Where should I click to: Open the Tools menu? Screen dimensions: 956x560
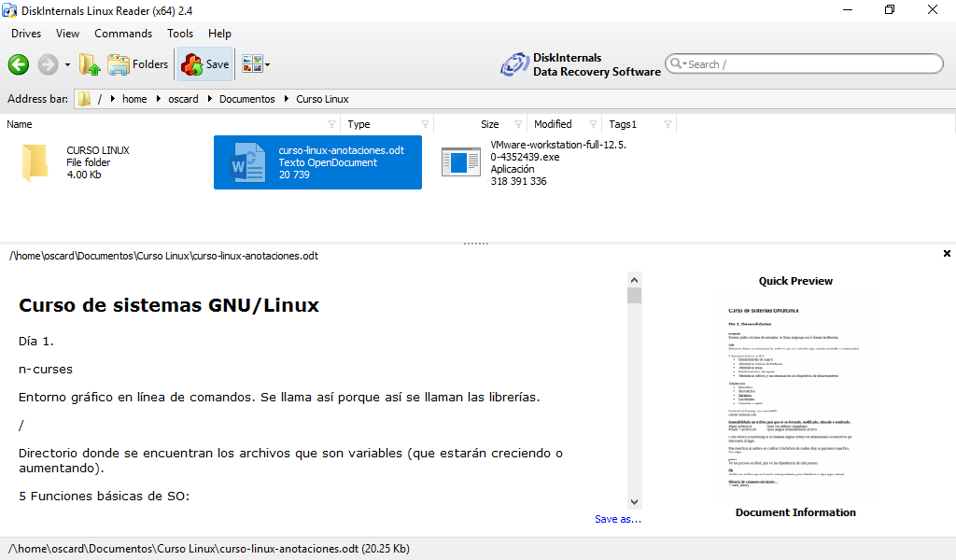click(180, 34)
